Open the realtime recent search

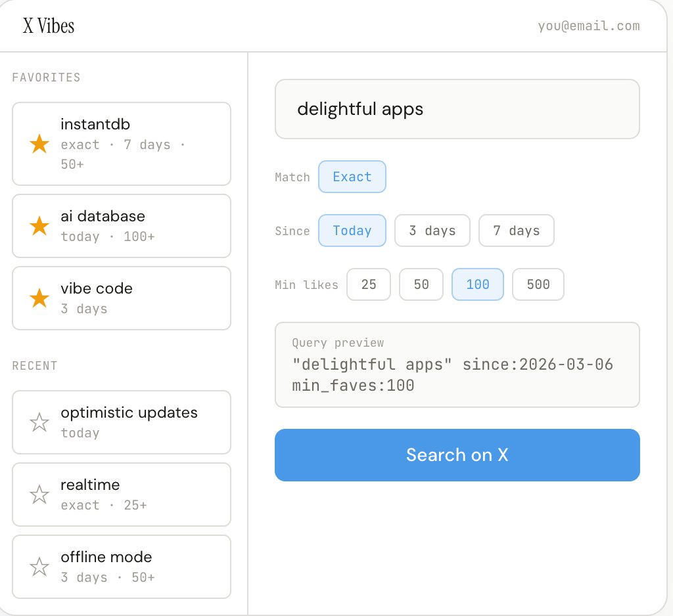pyautogui.click(x=122, y=494)
